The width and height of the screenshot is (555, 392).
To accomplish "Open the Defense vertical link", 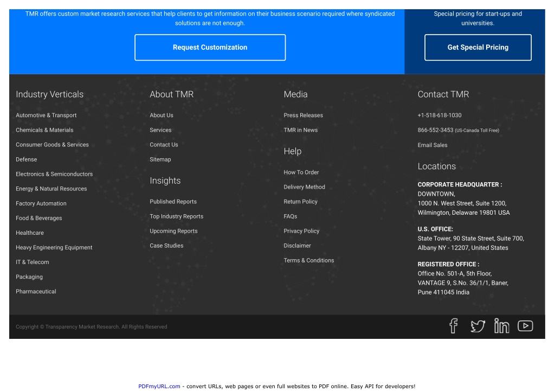I will pos(26,159).
